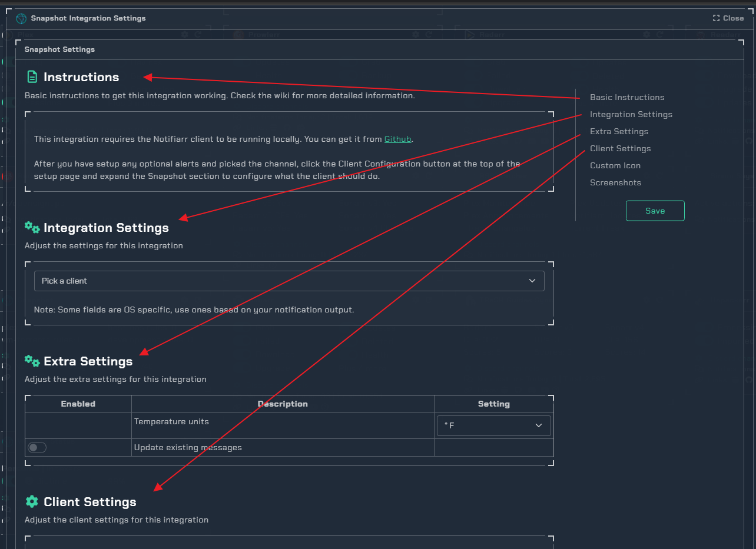Viewport: 756px width, 549px height.
Task: Click the Save button
Action: (x=655, y=211)
